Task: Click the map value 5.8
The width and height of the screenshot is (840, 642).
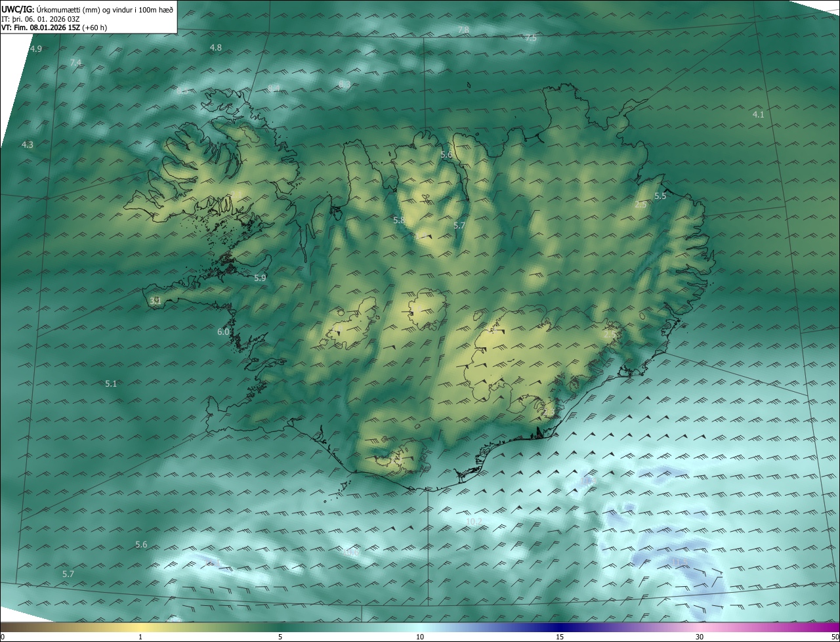Action: tap(399, 220)
